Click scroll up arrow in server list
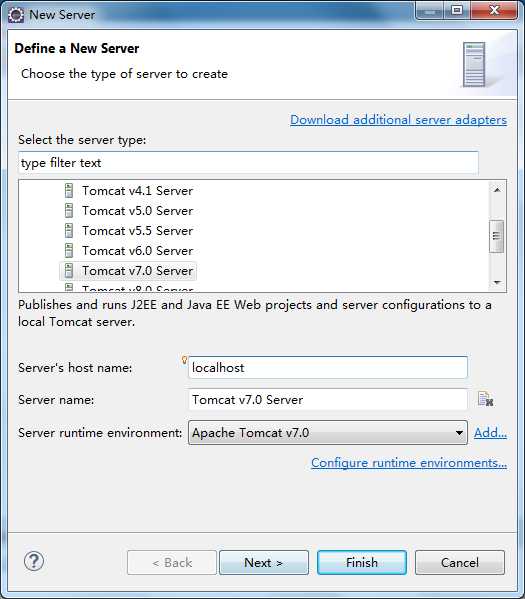This screenshot has width=525, height=599. (497, 190)
